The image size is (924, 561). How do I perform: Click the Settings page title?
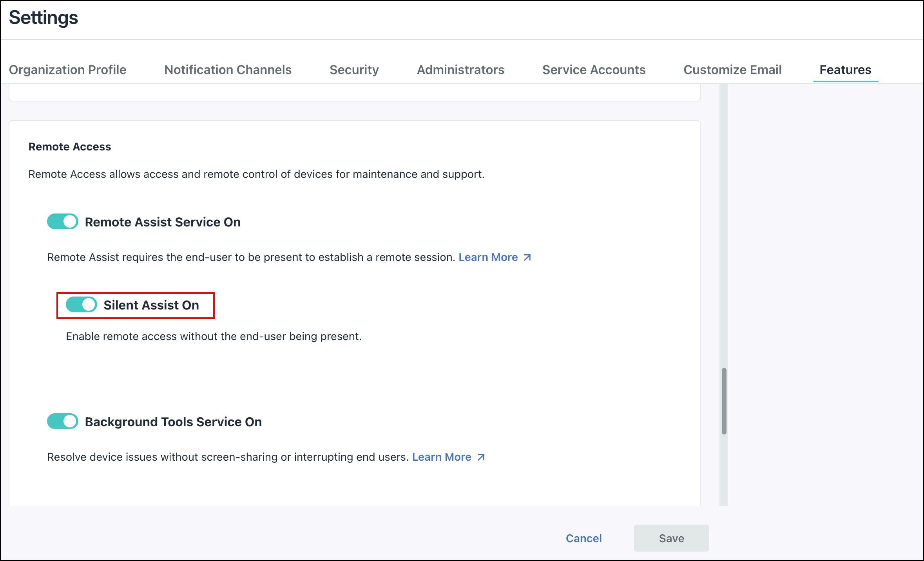click(x=43, y=18)
